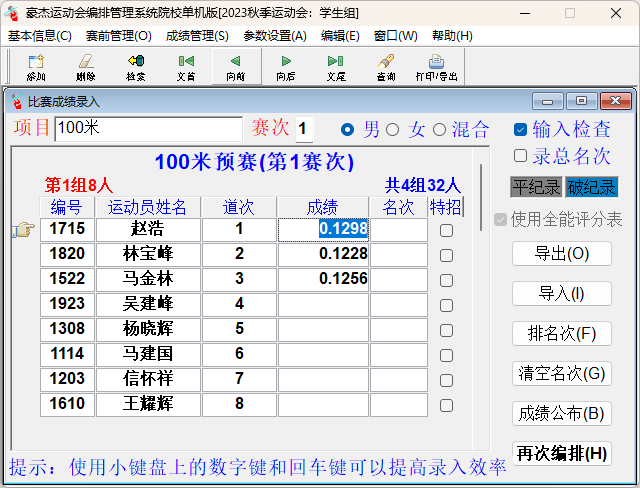This screenshot has height=488, width=640.
Task: Select the 混合 radio button
Action: [439, 130]
